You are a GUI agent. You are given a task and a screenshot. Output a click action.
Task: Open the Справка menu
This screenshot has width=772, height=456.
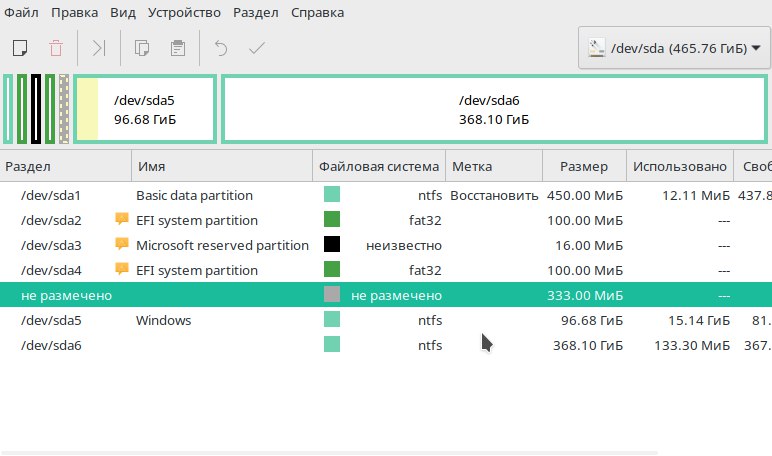pyautogui.click(x=317, y=13)
